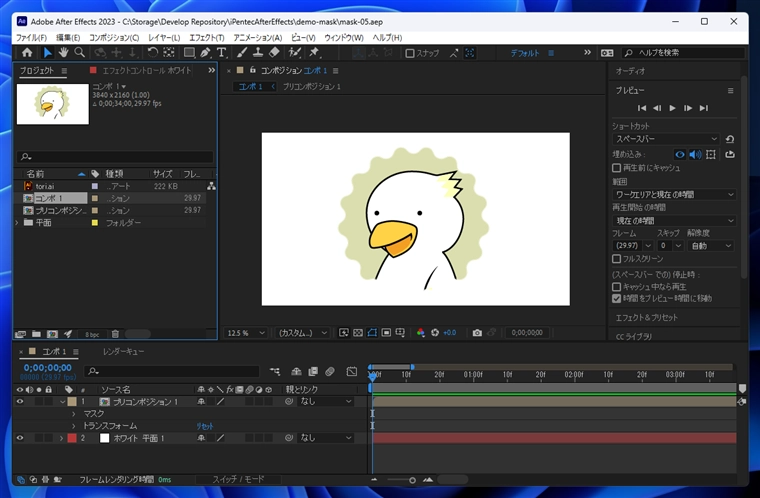Choose the Type text tool
The width and height of the screenshot is (760, 498).
point(220,53)
